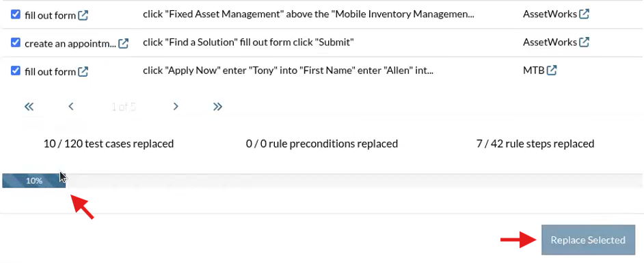Open external link icon beside first fill out form
Screen dimensions: 644x263
pyautogui.click(x=83, y=16)
